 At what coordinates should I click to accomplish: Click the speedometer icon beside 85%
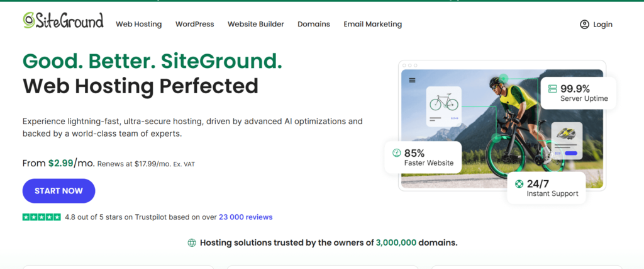396,153
